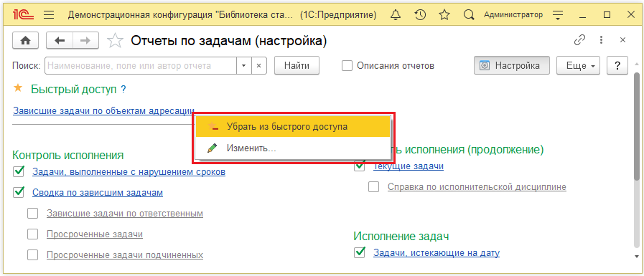
Task: Check Зависшие задачи по ответственным
Action: point(33,213)
